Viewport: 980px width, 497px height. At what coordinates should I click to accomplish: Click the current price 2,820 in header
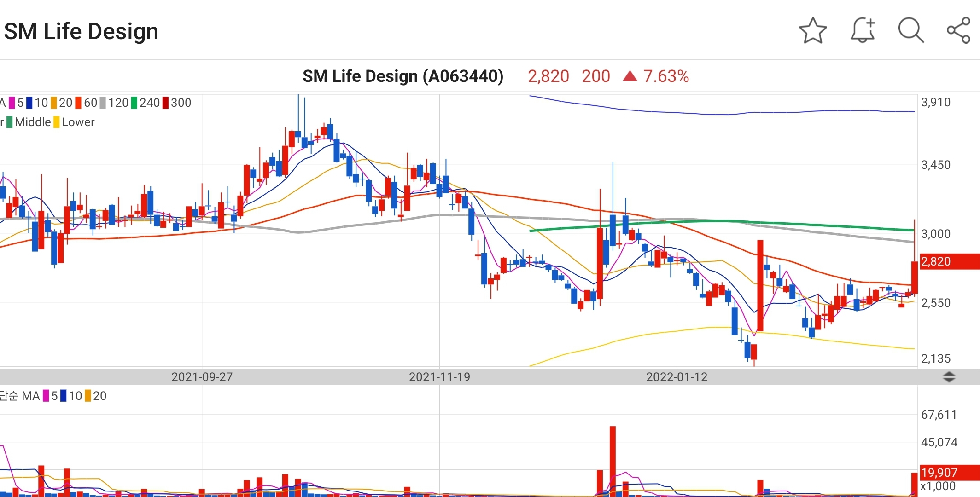coord(548,76)
